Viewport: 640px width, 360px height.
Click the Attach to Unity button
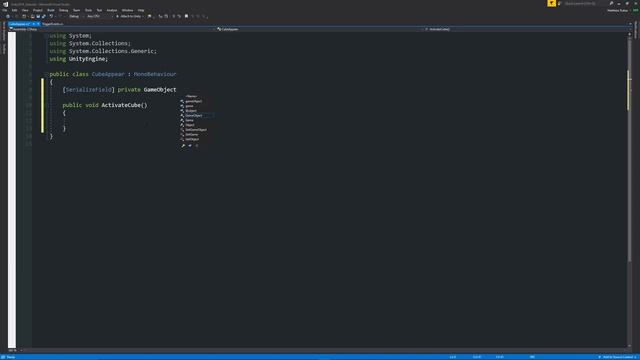tap(129, 16)
